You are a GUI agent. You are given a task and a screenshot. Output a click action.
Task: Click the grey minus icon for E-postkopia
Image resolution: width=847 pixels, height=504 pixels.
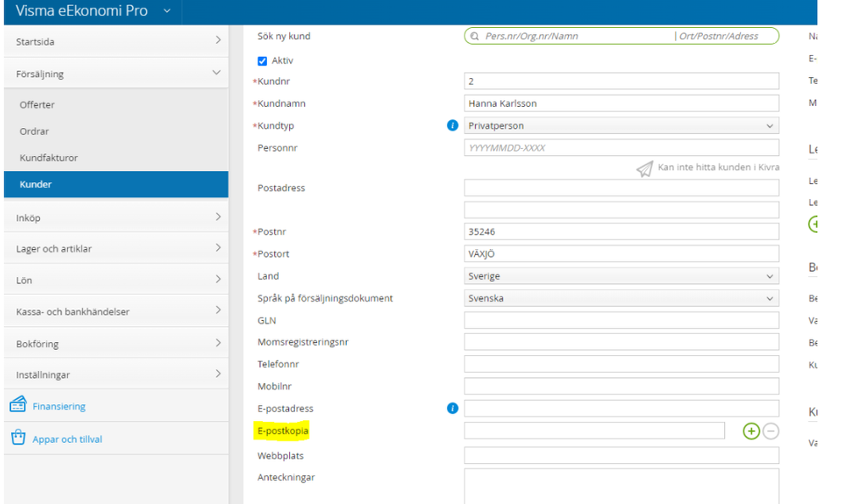(771, 431)
